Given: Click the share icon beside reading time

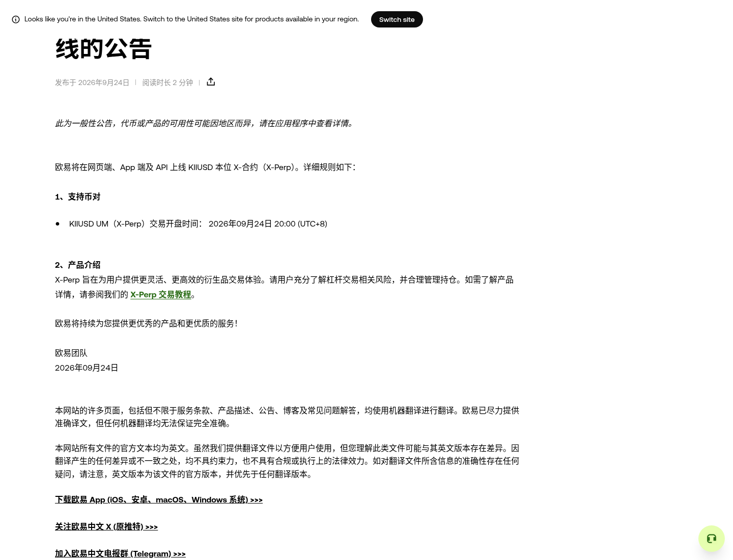Looking at the screenshot, I should (x=211, y=82).
